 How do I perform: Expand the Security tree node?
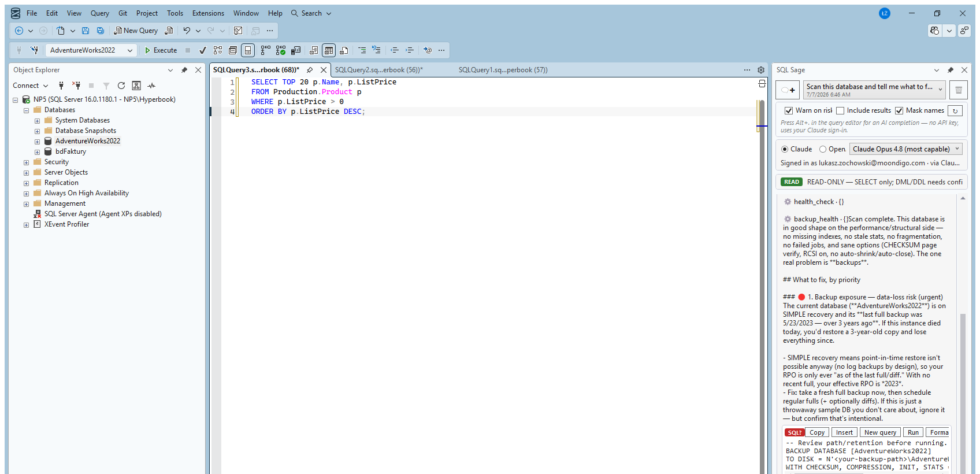[x=26, y=162]
